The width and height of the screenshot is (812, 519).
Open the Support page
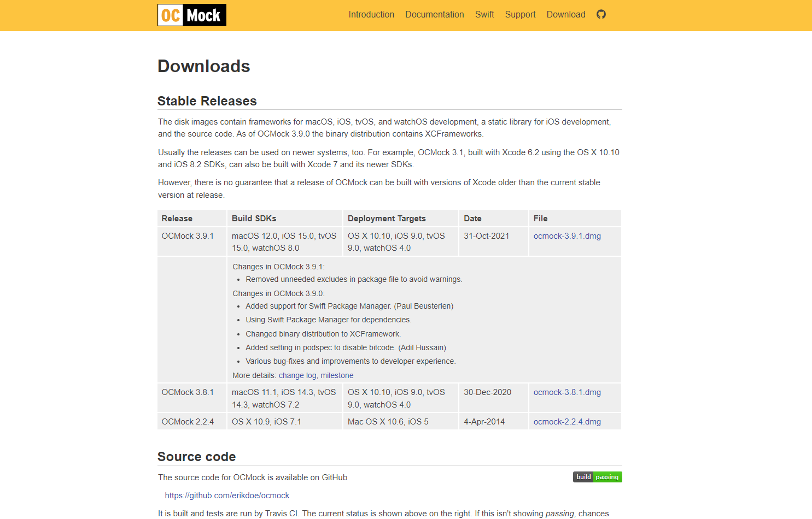click(x=520, y=15)
